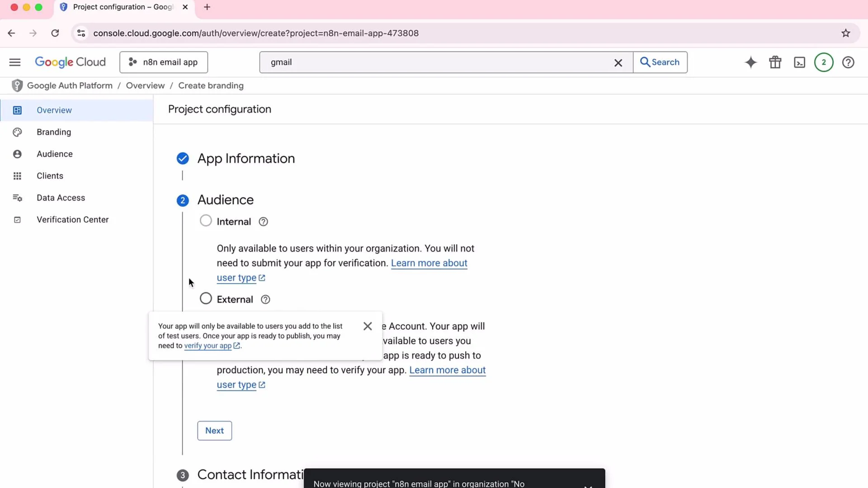Open the main navigation hamburger menu
Viewport: 868px width, 488px height.
[x=15, y=62]
